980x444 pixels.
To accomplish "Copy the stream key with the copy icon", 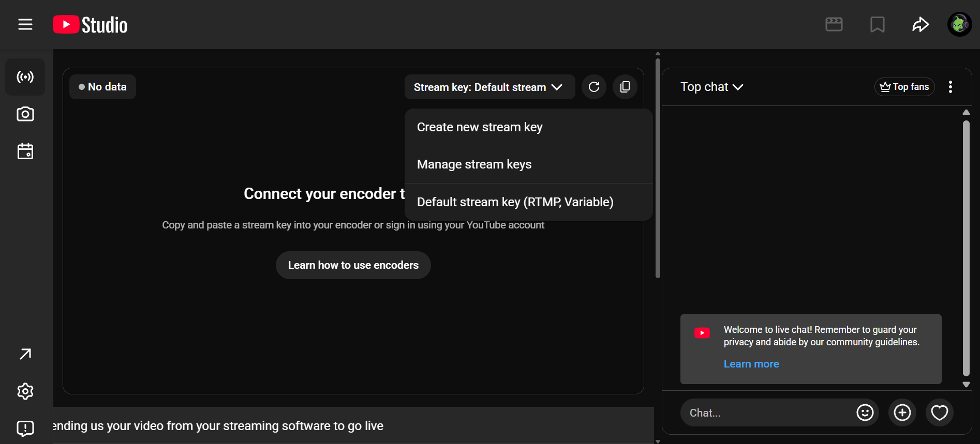I will (625, 87).
